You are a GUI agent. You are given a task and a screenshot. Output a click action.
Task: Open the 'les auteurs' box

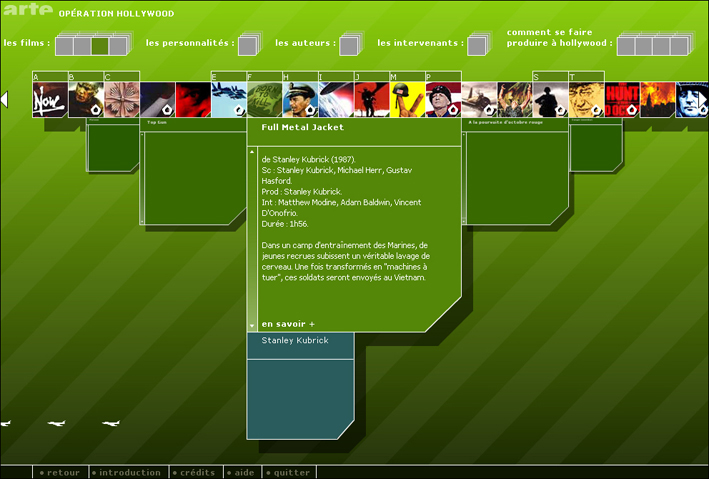coord(349,46)
